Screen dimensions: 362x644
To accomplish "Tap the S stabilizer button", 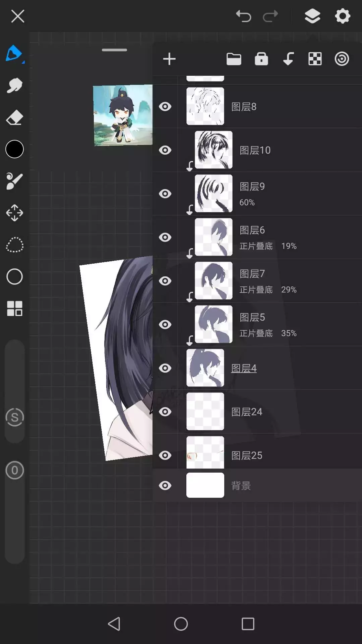I will (15, 417).
